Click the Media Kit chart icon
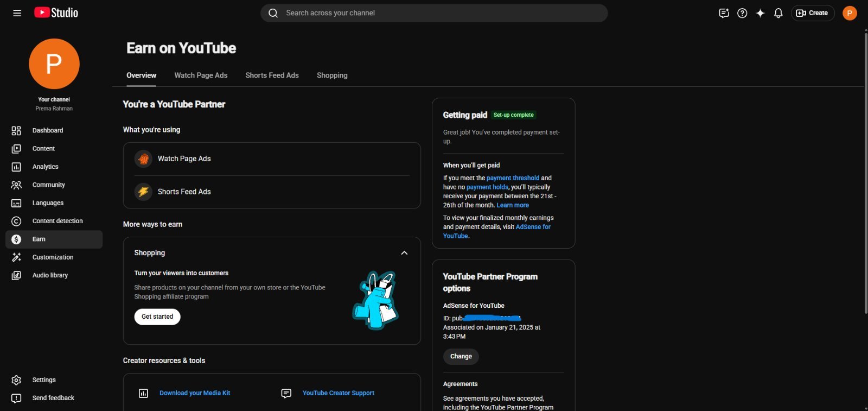868x411 pixels. click(x=143, y=393)
